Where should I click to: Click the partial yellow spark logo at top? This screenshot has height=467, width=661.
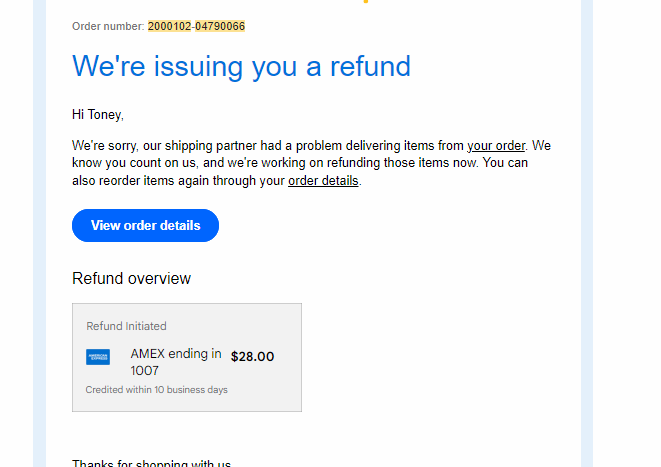click(365, 1)
